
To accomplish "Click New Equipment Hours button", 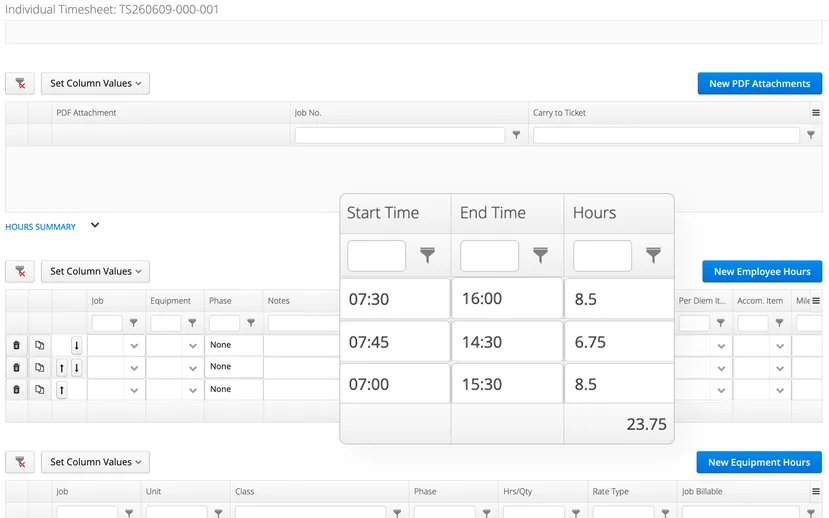I will pos(759,462).
